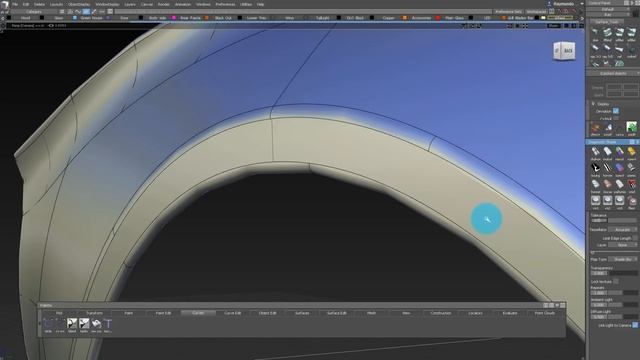Screen dimensions: 640x360
Task: Select the Hood layer button
Action: tap(26, 18)
